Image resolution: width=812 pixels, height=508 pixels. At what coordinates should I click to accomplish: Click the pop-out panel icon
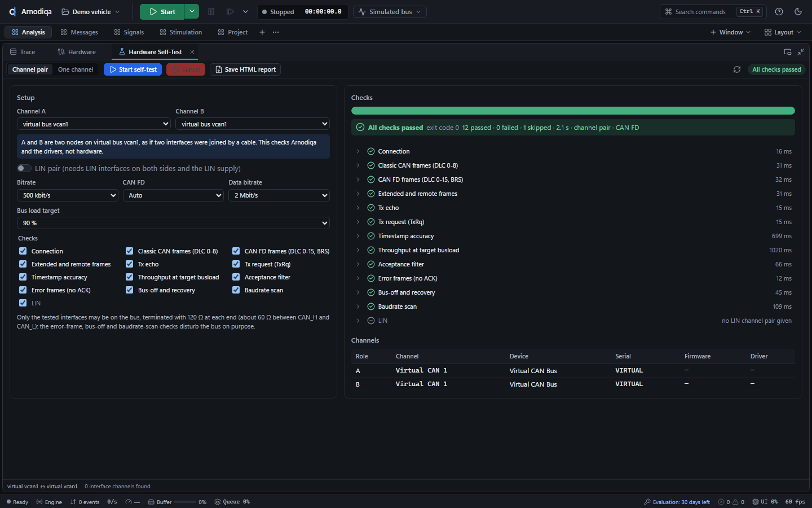788,52
